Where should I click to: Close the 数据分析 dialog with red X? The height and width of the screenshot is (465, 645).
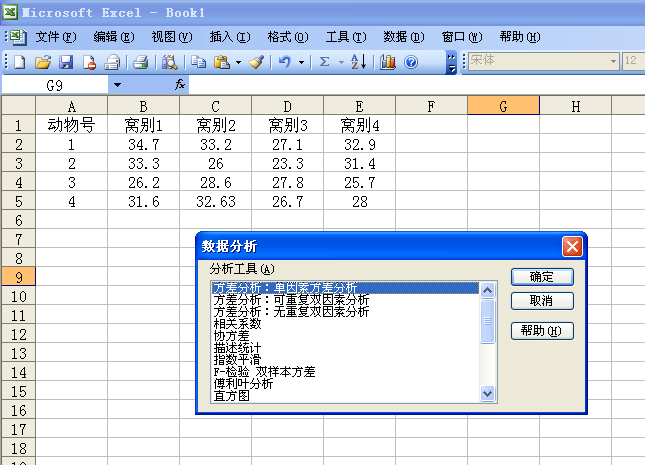(572, 246)
